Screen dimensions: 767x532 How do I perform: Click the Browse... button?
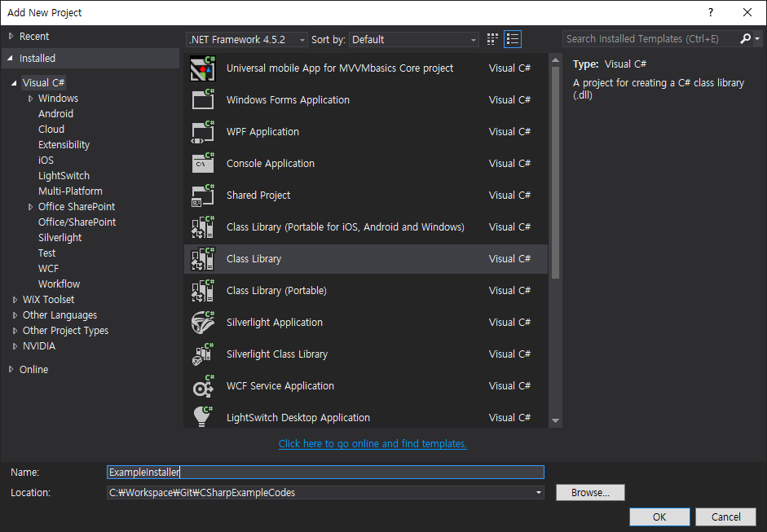(x=590, y=492)
